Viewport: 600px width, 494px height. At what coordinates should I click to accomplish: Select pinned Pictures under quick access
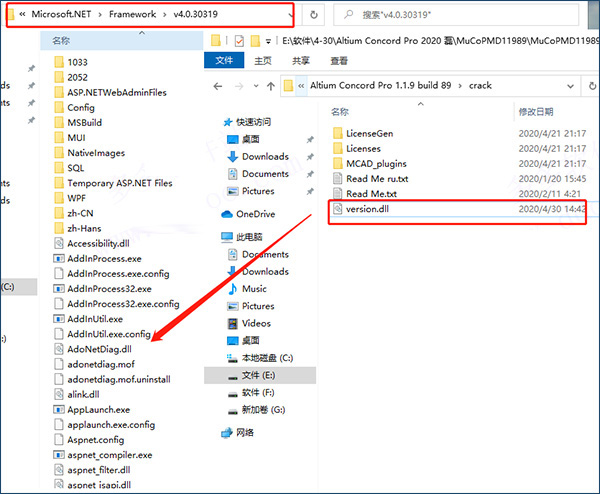251,191
